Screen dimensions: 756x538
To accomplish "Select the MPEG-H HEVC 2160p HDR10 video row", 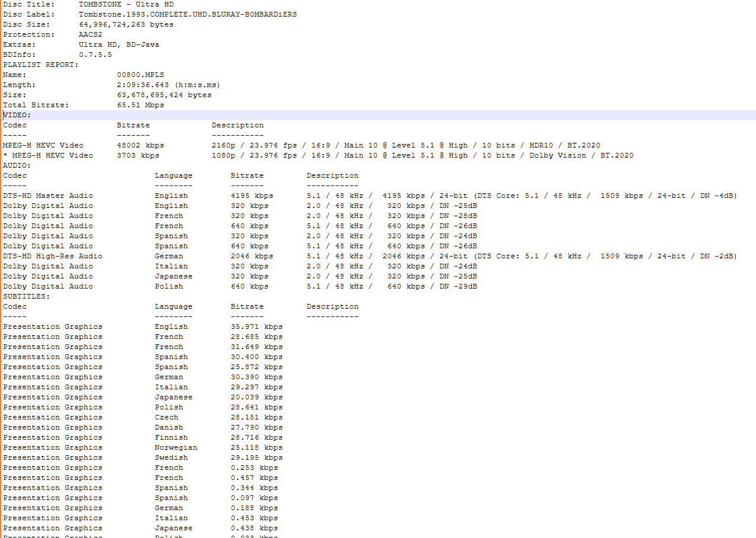I will [x=237, y=145].
